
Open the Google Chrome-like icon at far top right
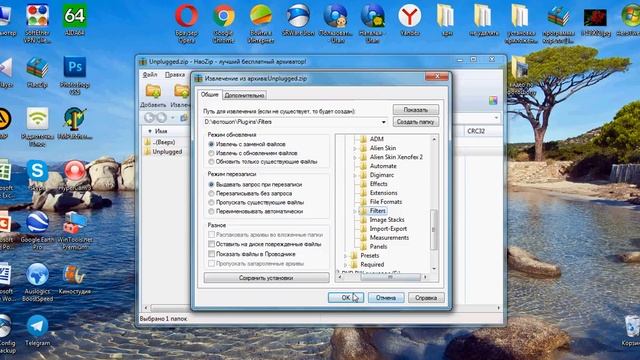click(x=631, y=16)
